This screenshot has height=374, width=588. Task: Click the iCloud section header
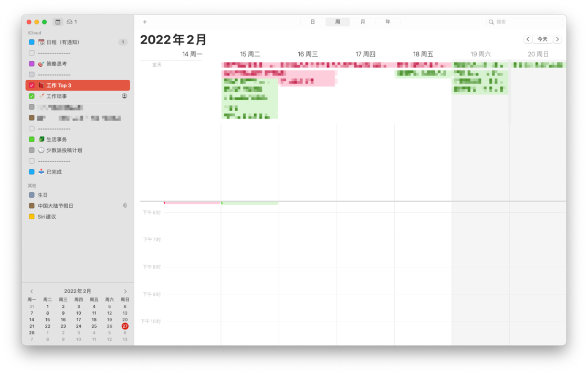[x=34, y=33]
